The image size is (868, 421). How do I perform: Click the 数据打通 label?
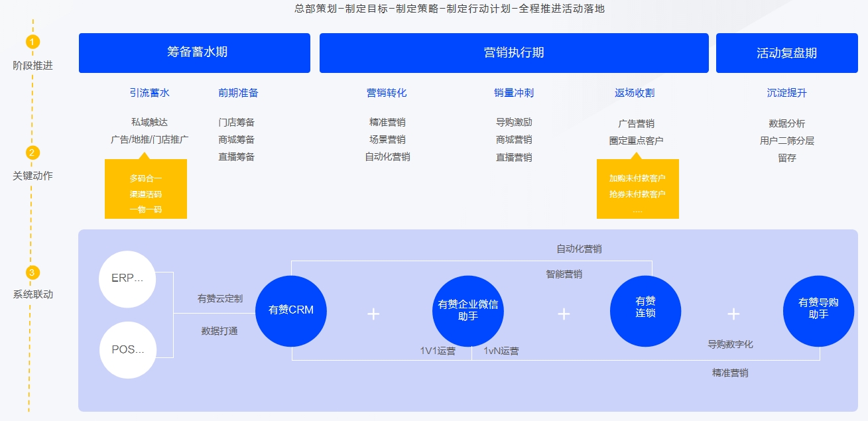click(219, 331)
